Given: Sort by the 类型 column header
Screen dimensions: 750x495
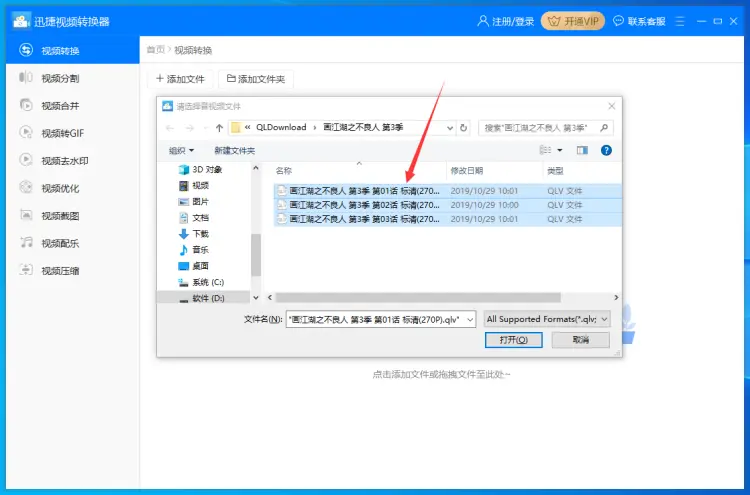Looking at the screenshot, I should [x=555, y=171].
